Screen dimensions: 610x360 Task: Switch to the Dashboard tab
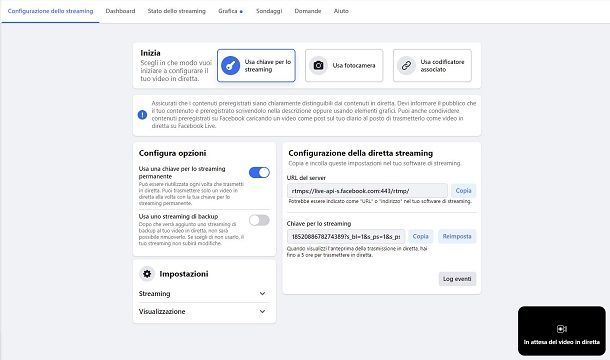pyautogui.click(x=120, y=11)
